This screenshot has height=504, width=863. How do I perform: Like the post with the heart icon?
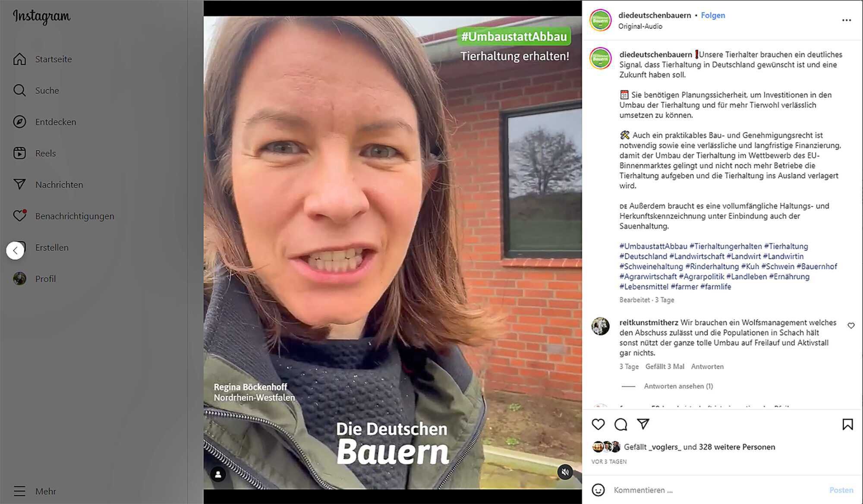[x=598, y=424]
